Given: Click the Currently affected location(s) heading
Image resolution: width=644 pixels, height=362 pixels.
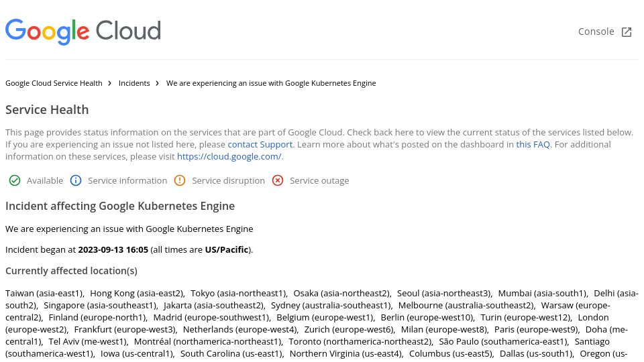Looking at the screenshot, I should pyautogui.click(x=72, y=271).
